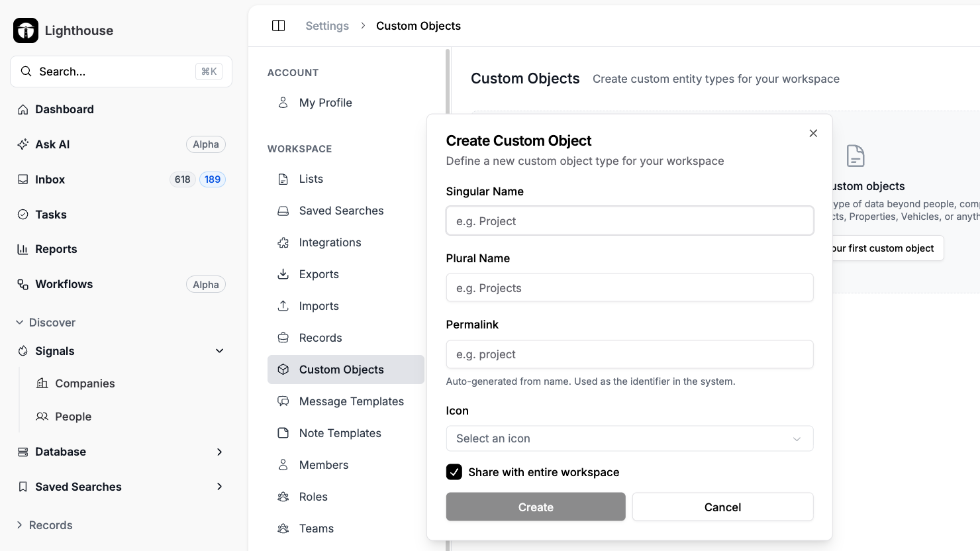The width and height of the screenshot is (980, 551).
Task: Click the Lists document icon
Action: [x=283, y=179]
